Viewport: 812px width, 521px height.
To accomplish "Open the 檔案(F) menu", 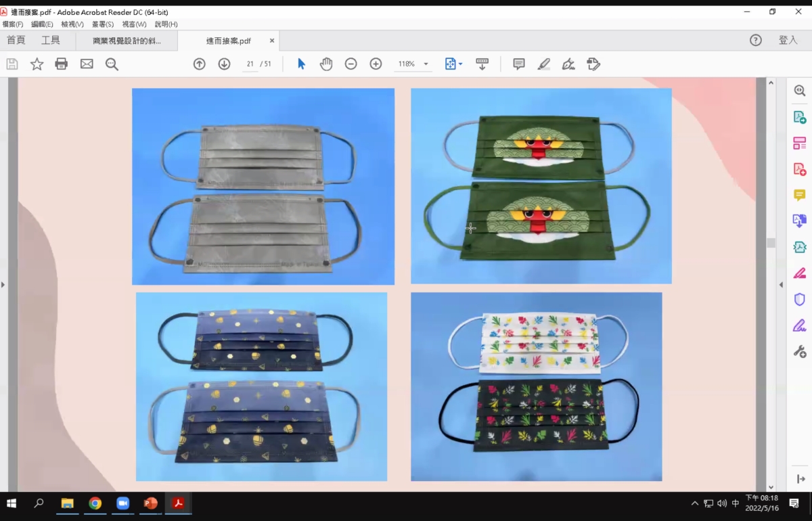I will pyautogui.click(x=12, y=24).
